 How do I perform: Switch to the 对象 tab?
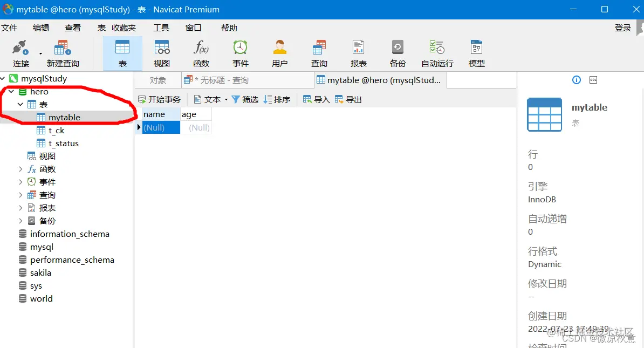(x=157, y=80)
